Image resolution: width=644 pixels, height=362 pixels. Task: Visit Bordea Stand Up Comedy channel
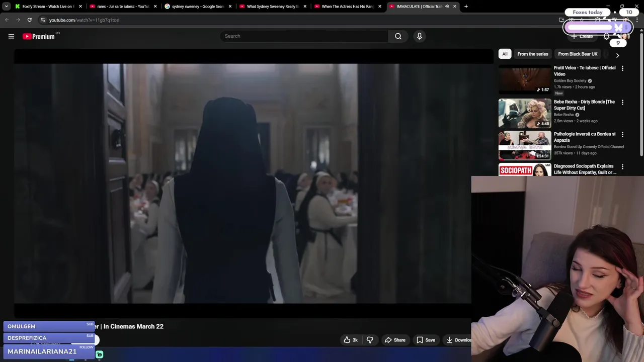[589, 147]
